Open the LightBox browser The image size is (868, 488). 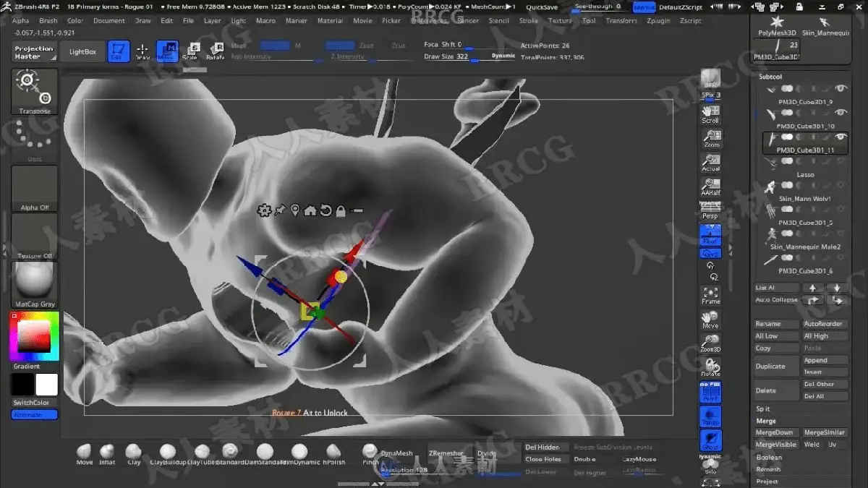point(82,52)
